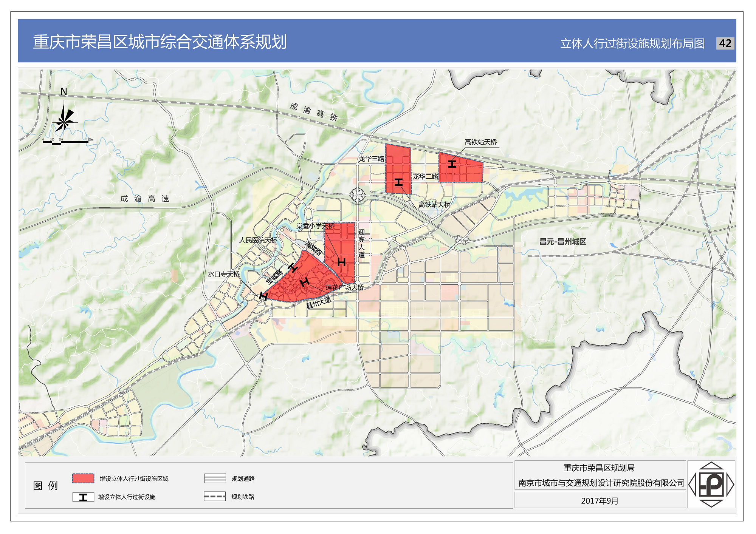756x534 pixels.
Task: Click the overpass symbol at the red zone's western tip
Action: pos(263,296)
